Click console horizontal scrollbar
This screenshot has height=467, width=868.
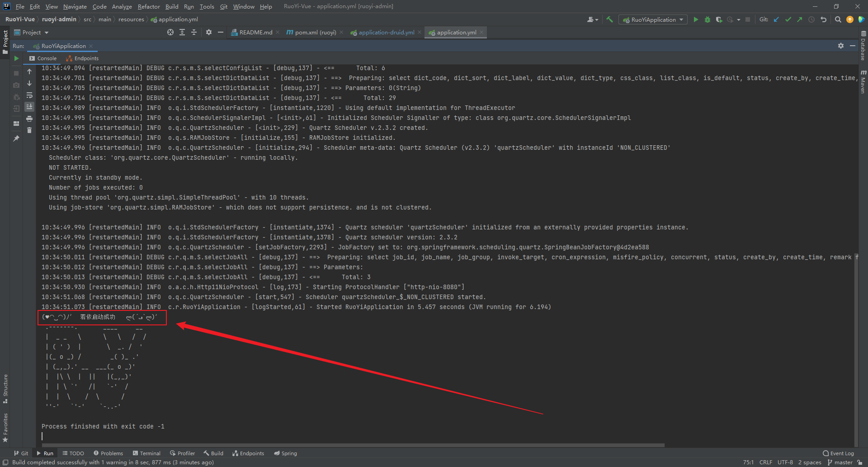tap(353, 445)
